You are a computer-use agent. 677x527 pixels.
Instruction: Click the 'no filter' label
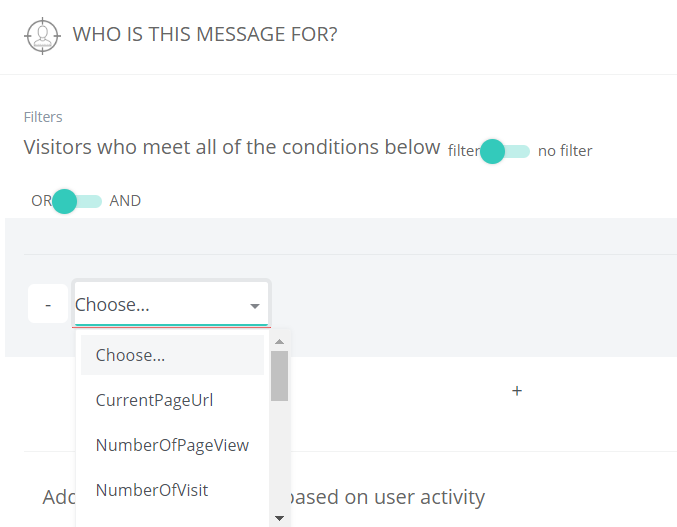pos(565,151)
